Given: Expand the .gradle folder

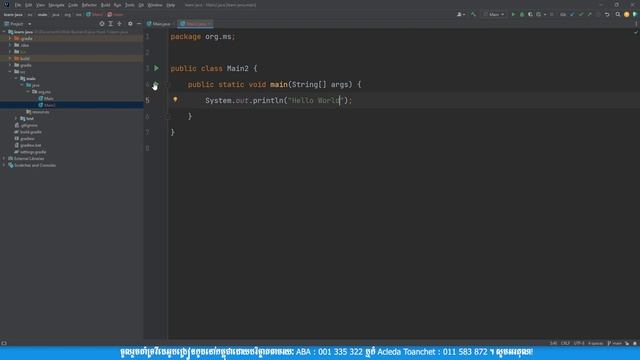Looking at the screenshot, I should (x=10, y=38).
